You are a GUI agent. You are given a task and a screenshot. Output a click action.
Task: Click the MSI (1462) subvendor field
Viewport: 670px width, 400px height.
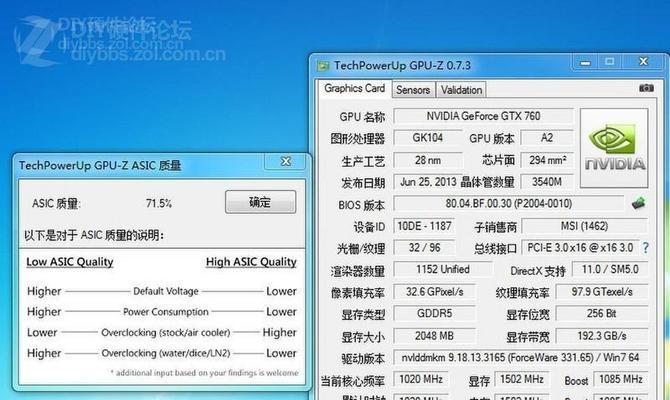point(585,226)
